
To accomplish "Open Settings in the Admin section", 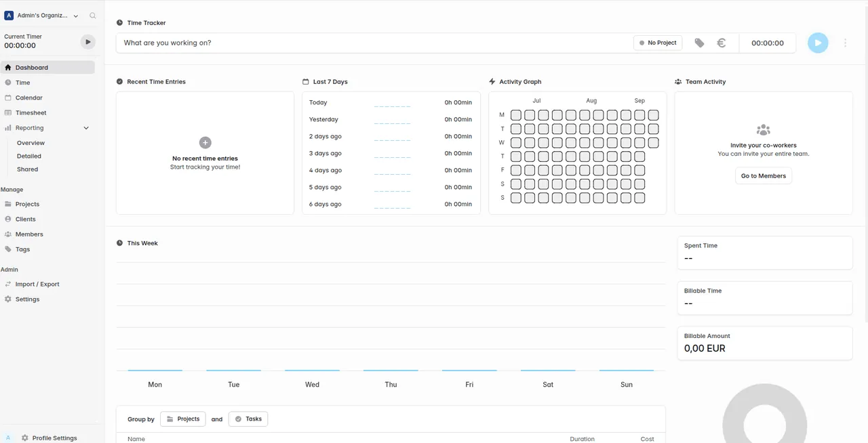I will (47, 299).
